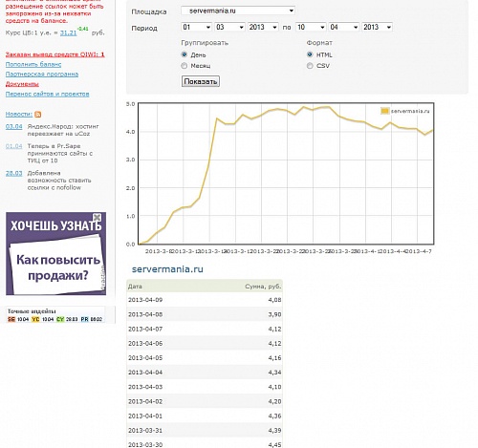Choose the HTML format radio button

click(310, 54)
